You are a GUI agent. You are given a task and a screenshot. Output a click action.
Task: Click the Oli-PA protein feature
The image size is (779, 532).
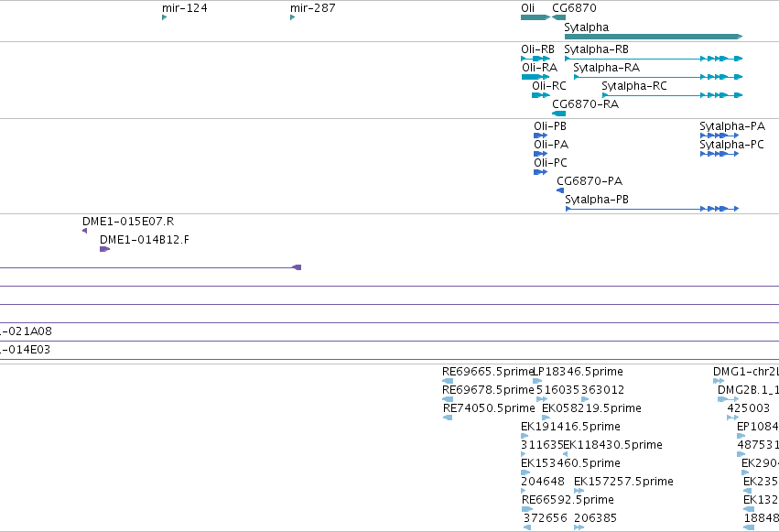[x=540, y=154]
